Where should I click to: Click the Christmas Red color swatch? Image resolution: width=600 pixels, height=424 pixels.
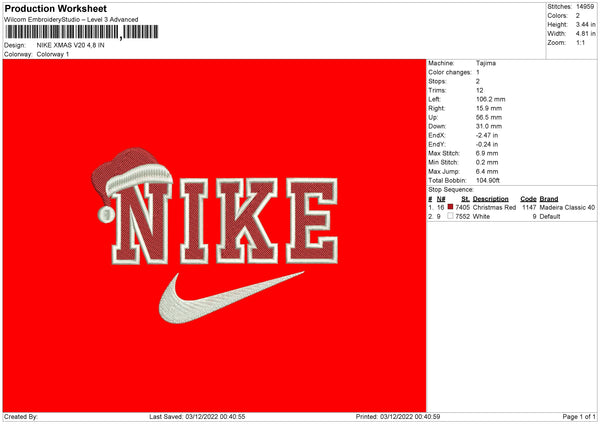(450, 207)
